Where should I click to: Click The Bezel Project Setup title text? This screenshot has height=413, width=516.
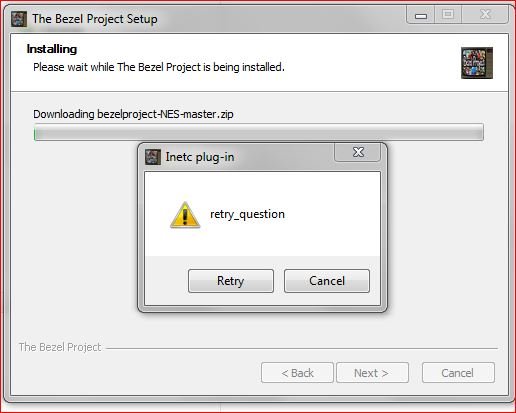95,19
